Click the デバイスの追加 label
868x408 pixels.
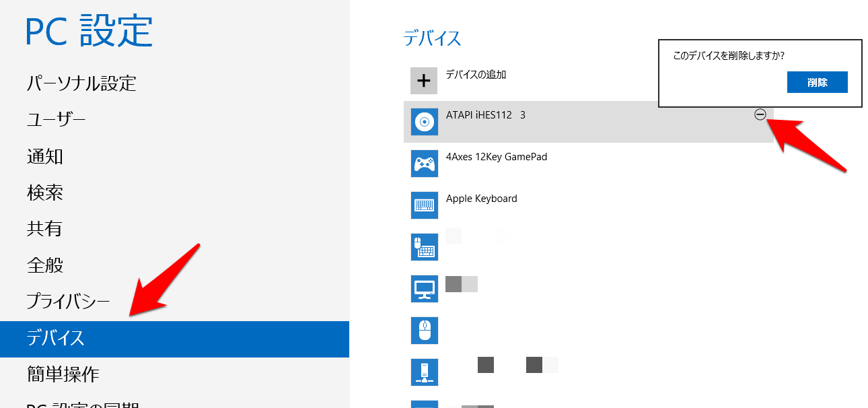(x=476, y=75)
